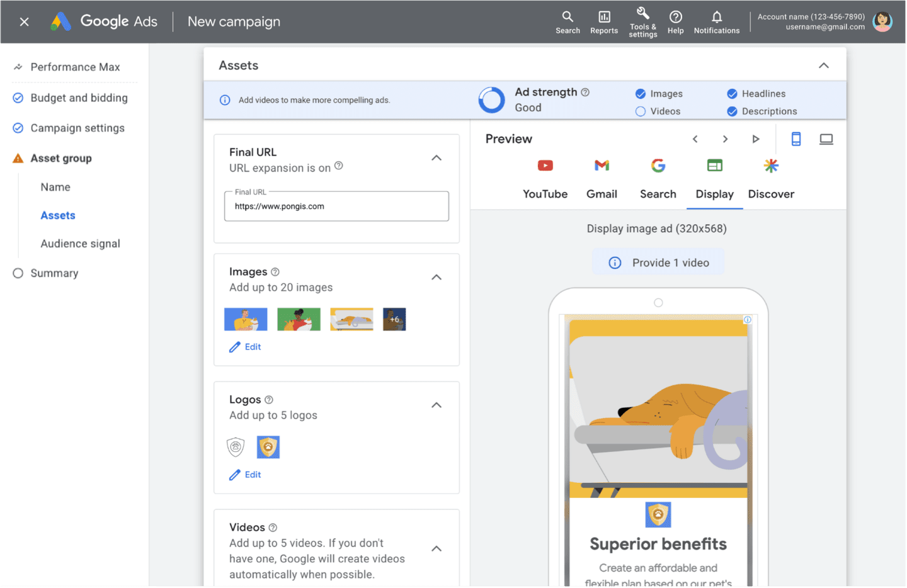Switch preview to desktop laptop view

pyautogui.click(x=826, y=139)
